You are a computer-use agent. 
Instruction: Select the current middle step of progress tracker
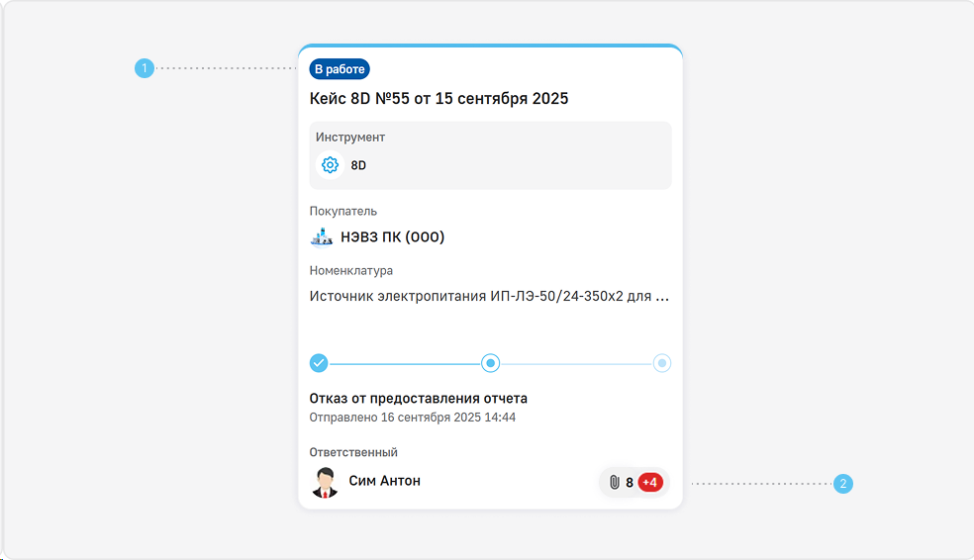[490, 363]
